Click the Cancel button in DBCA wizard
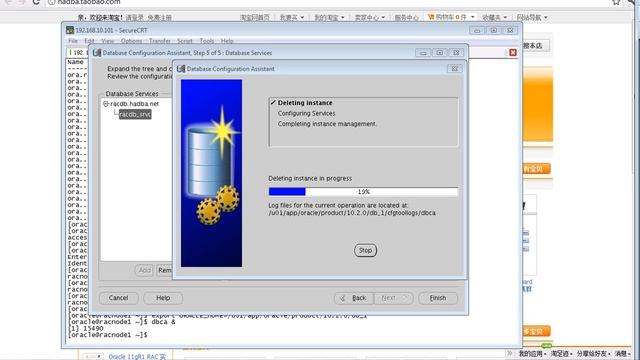 118,298
